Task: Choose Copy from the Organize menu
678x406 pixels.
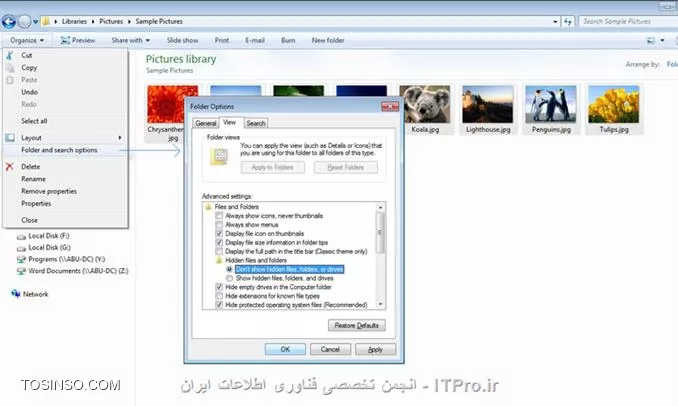Action: pos(66,67)
